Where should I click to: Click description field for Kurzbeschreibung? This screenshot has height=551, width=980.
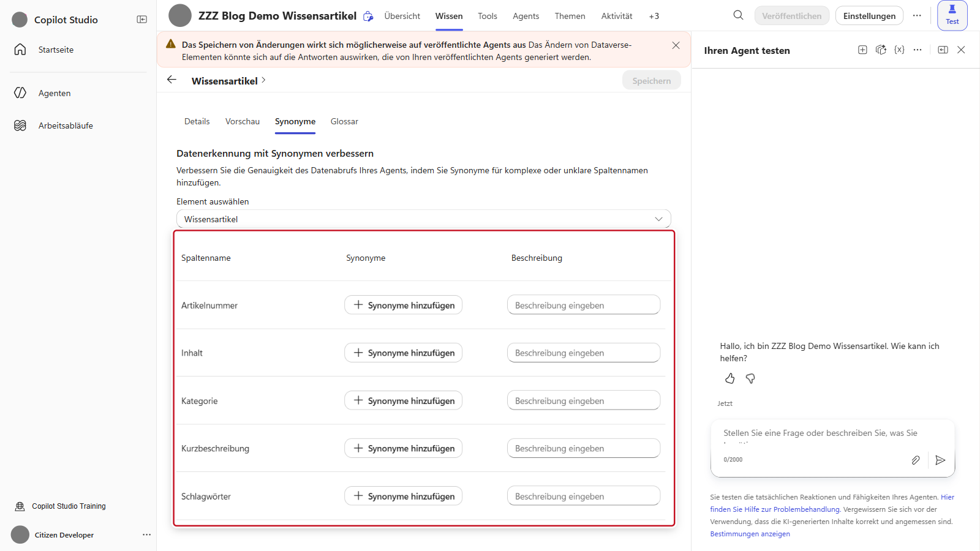coord(584,448)
